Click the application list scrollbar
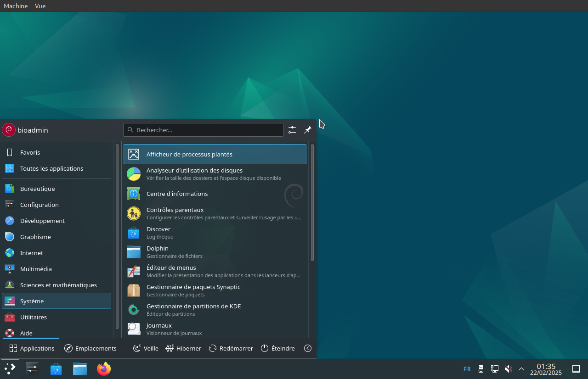Screen dimensions: 588x379 pos(312,203)
